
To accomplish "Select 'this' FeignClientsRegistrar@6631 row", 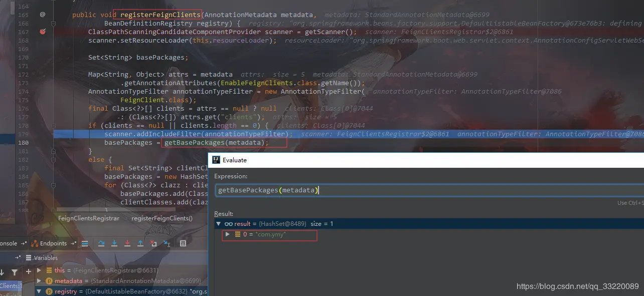I will (x=122, y=270).
